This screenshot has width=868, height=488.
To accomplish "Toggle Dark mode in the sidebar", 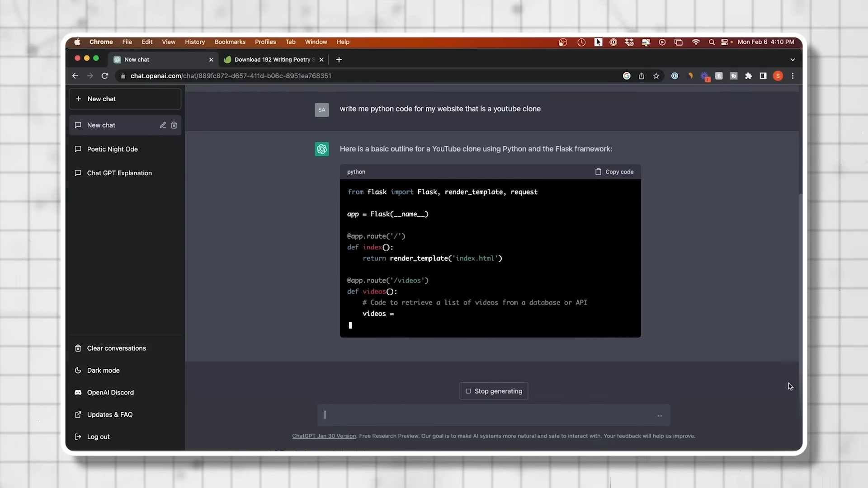I will tap(103, 371).
